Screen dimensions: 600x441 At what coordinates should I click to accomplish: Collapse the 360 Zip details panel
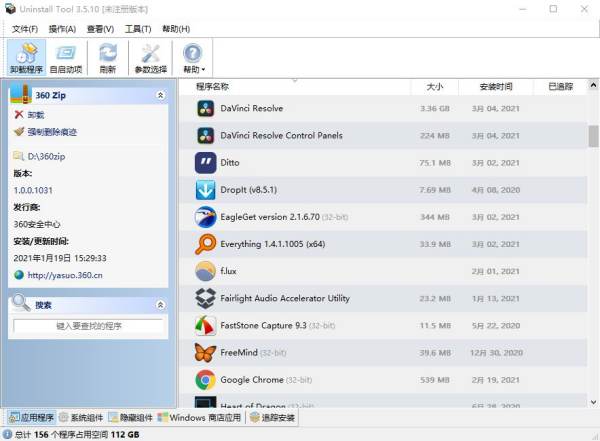point(160,95)
